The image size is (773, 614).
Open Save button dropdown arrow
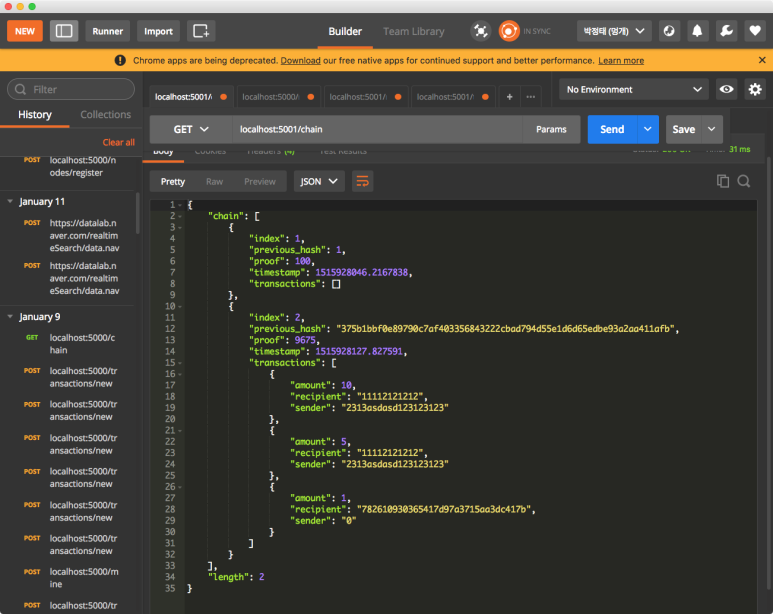pyautogui.click(x=711, y=129)
